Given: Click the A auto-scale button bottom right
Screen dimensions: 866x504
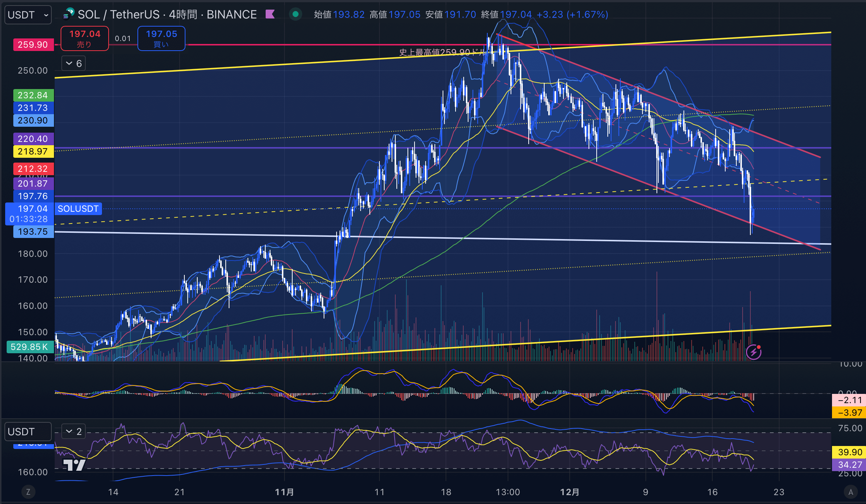Looking at the screenshot, I should (850, 492).
